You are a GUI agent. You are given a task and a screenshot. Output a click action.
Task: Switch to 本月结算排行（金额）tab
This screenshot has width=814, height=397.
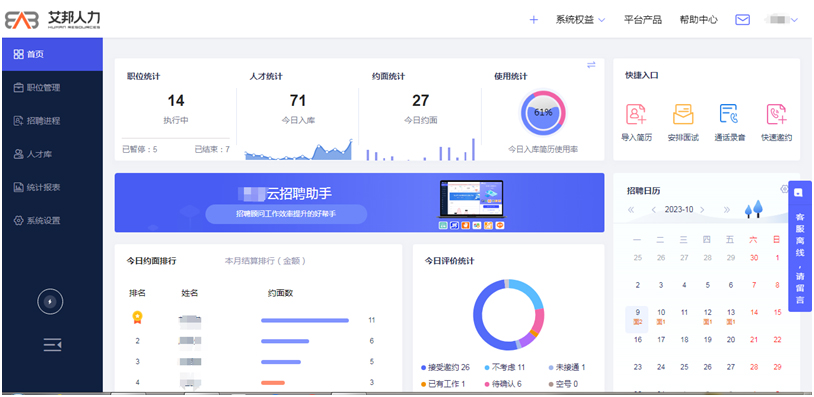(265, 261)
